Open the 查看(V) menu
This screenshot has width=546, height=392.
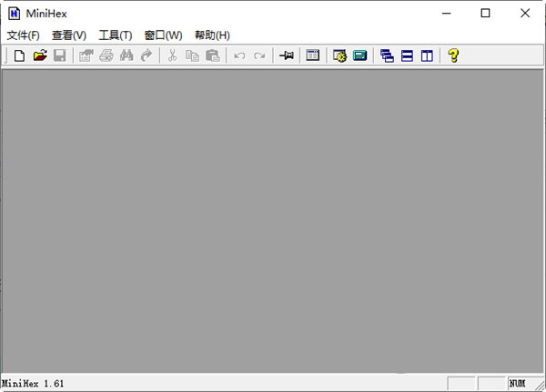[69, 35]
